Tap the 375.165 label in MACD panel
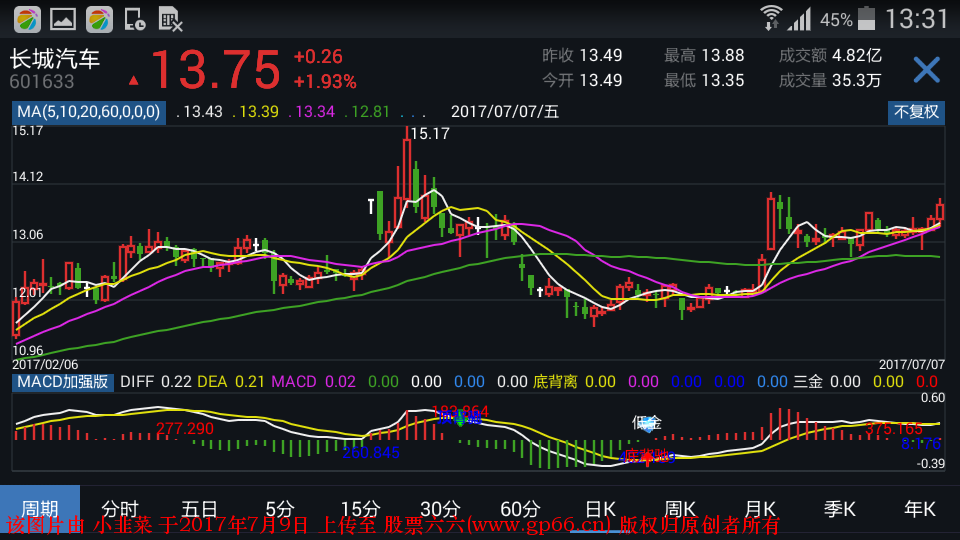The width and height of the screenshot is (960, 540). [x=894, y=429]
